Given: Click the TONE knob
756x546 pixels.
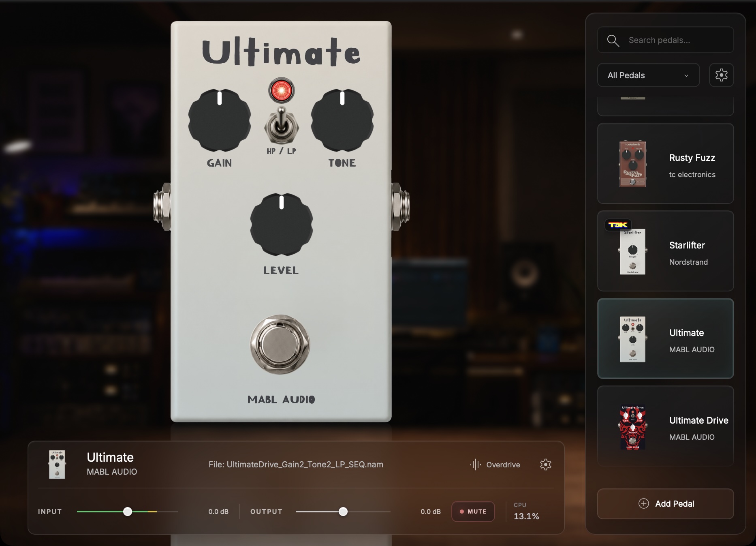Looking at the screenshot, I should click(x=342, y=120).
